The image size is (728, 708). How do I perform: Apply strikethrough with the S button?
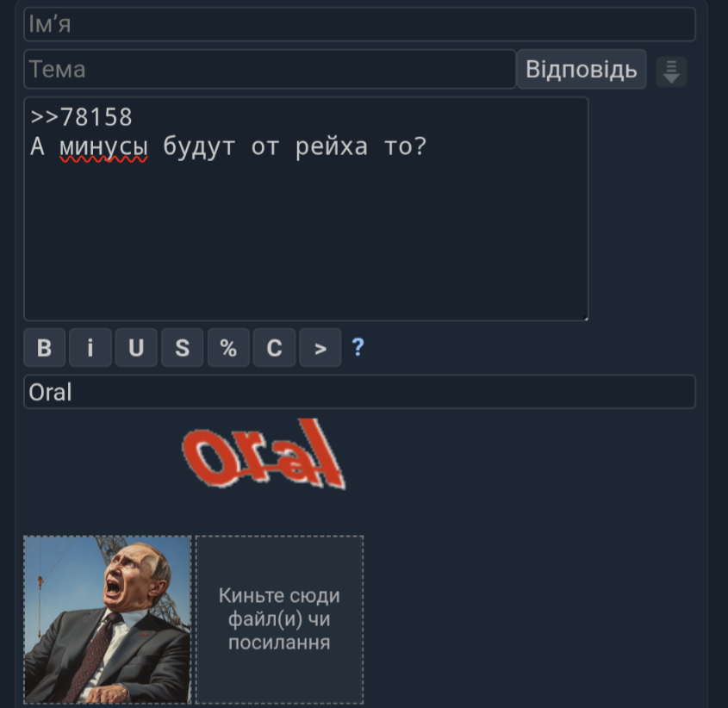click(182, 347)
